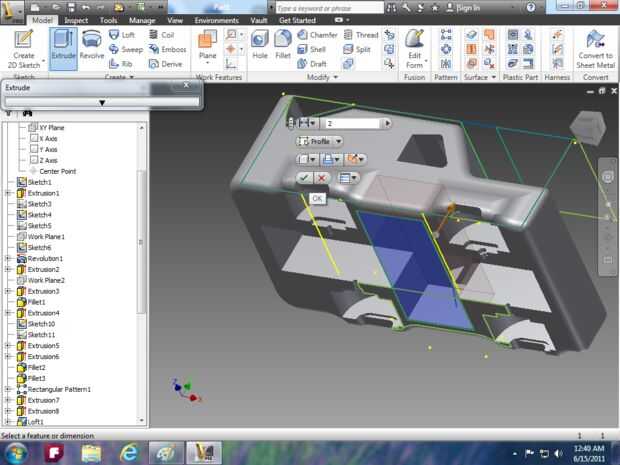Screen dimensions: 620x465
Task: Open the Tools ribbon tab
Action: pyautogui.click(x=108, y=20)
